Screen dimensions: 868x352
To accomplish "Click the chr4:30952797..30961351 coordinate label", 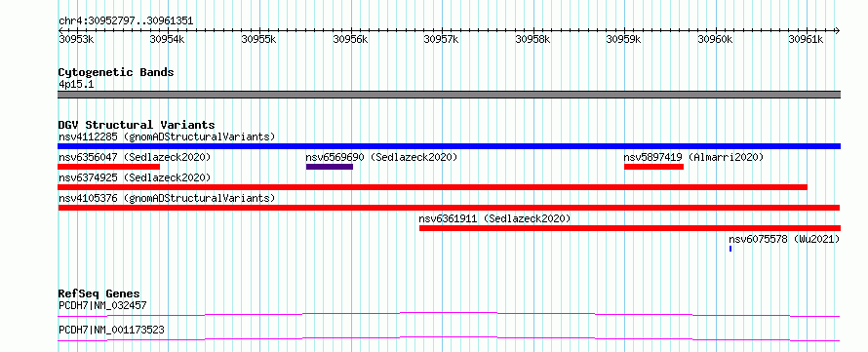I will click(x=126, y=21).
